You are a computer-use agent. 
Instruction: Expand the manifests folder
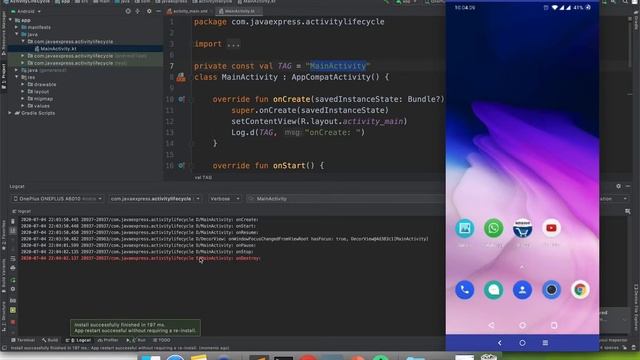click(x=17, y=27)
